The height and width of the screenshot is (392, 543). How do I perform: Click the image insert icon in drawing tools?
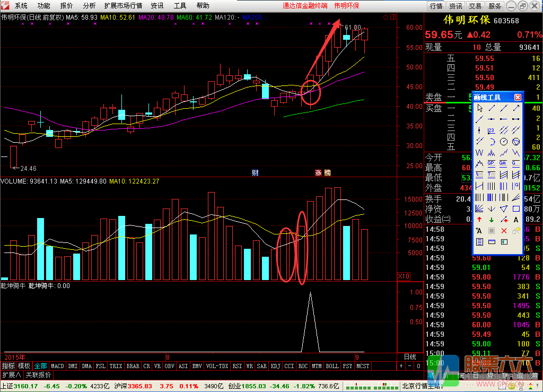504,242
